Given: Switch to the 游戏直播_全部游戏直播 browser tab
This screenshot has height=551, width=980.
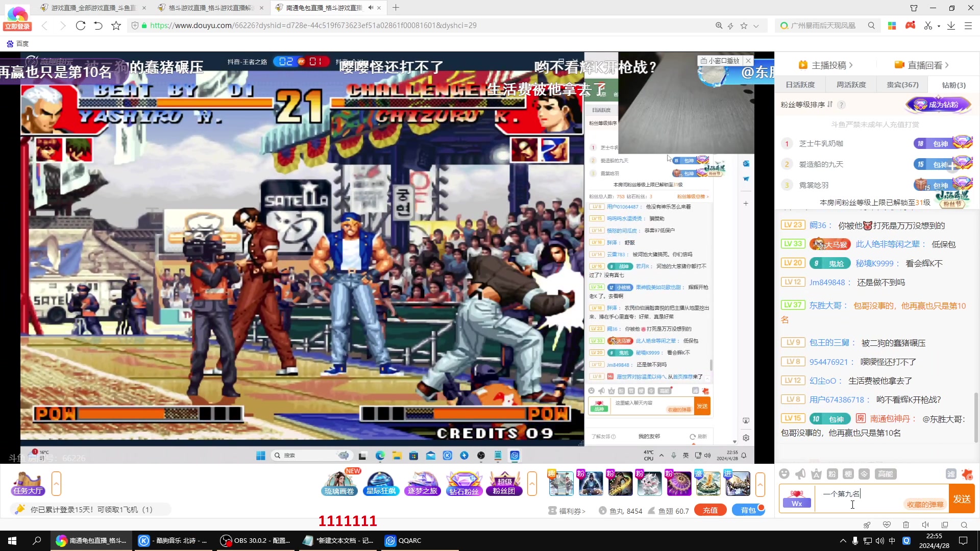Looking at the screenshot, I should pos(93,8).
